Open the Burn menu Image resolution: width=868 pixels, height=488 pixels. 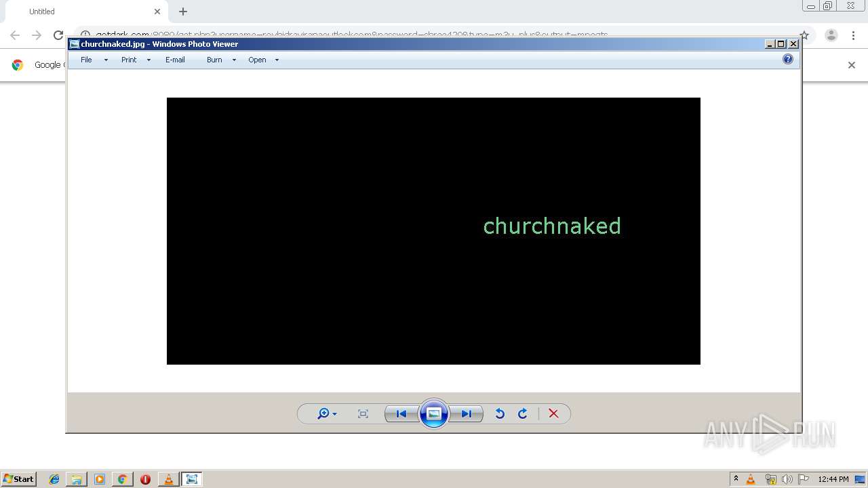pyautogui.click(x=214, y=60)
